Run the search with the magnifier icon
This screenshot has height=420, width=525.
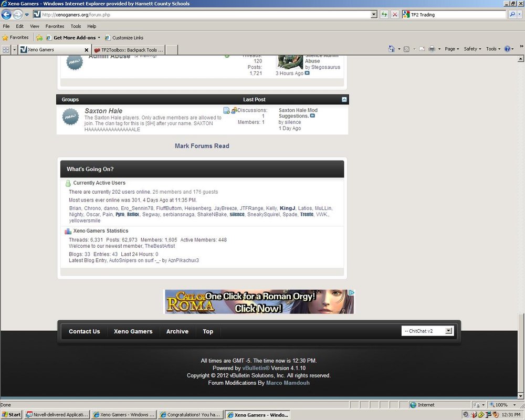coord(512,14)
